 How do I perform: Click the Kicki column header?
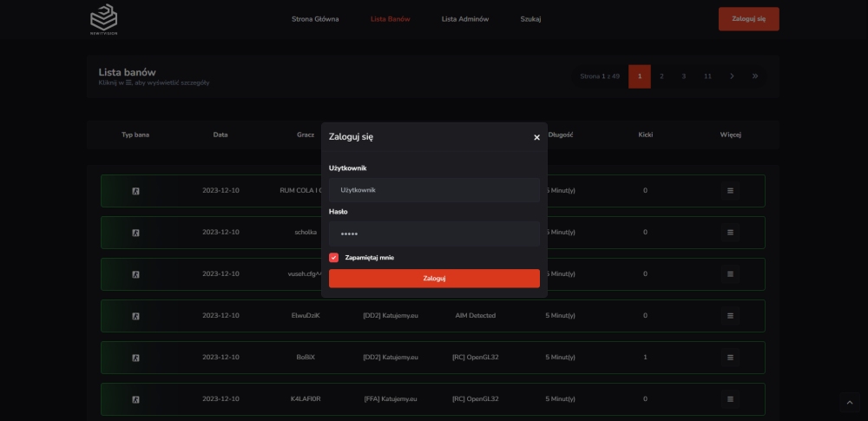click(x=646, y=135)
